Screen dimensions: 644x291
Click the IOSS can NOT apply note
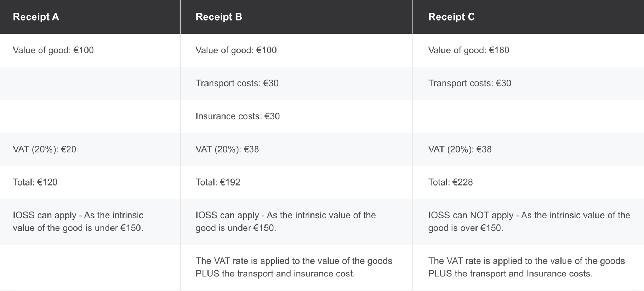point(529,222)
